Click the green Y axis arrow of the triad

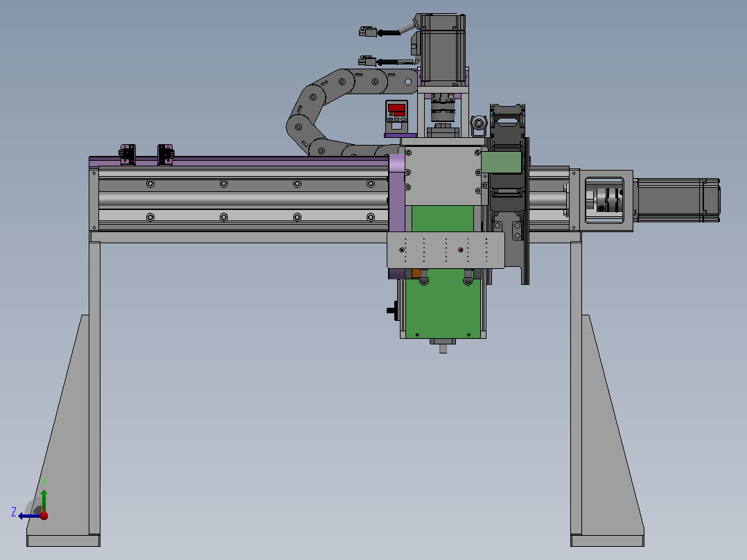click(44, 500)
